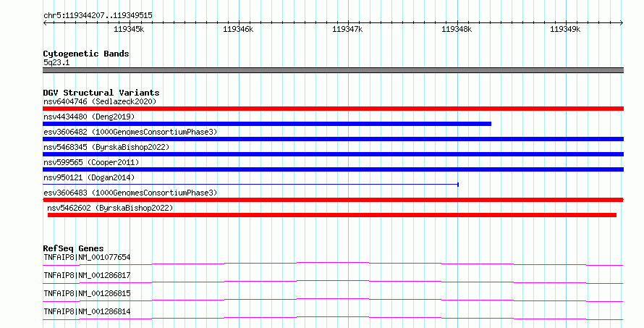Click the chr5:119344207..119349515 coordinate label
Screen dimensions: 644x328
click(98, 15)
